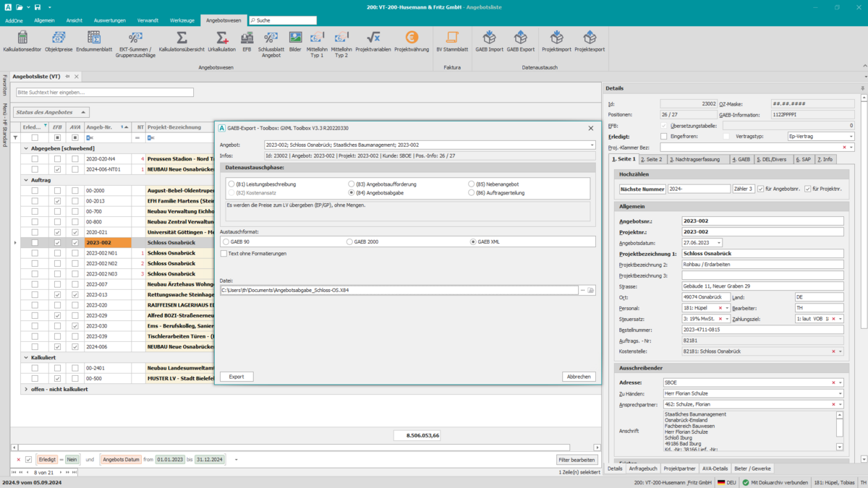Expand the Vertragstyp Ep-Vertrag dropdown
The width and height of the screenshot is (868, 488).
point(851,136)
